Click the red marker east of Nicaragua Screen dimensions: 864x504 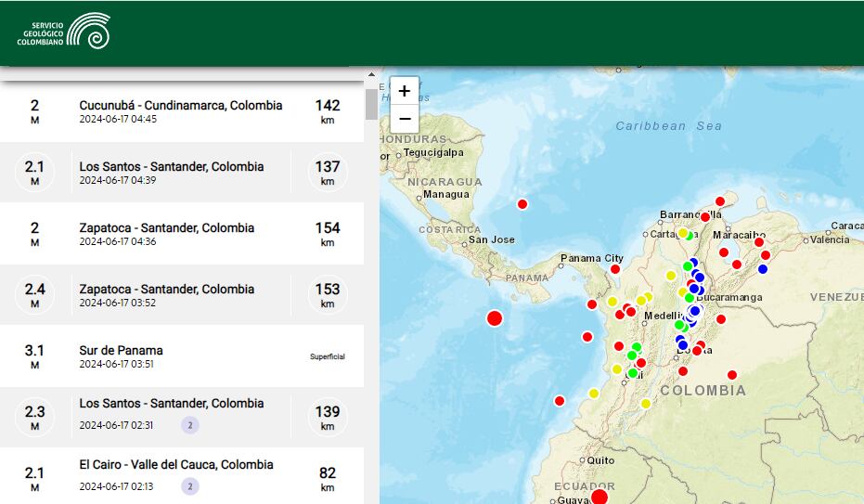[522, 204]
